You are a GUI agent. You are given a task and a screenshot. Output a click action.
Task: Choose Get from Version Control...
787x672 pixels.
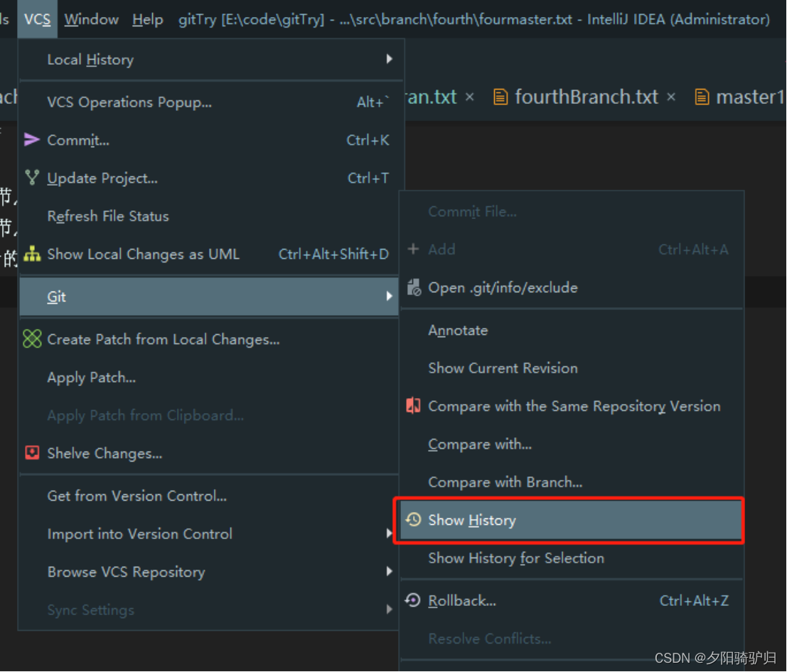[209, 496]
